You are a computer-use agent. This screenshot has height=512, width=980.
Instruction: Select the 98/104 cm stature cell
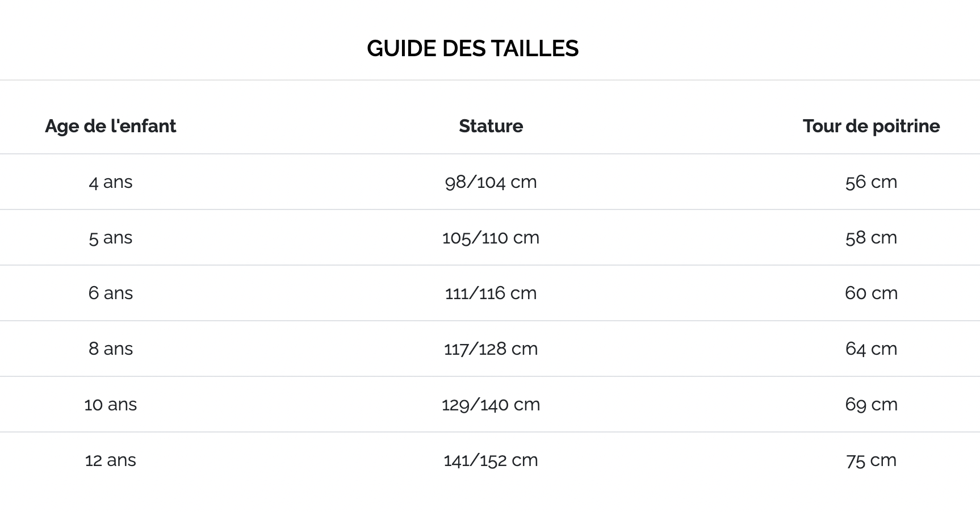click(491, 182)
